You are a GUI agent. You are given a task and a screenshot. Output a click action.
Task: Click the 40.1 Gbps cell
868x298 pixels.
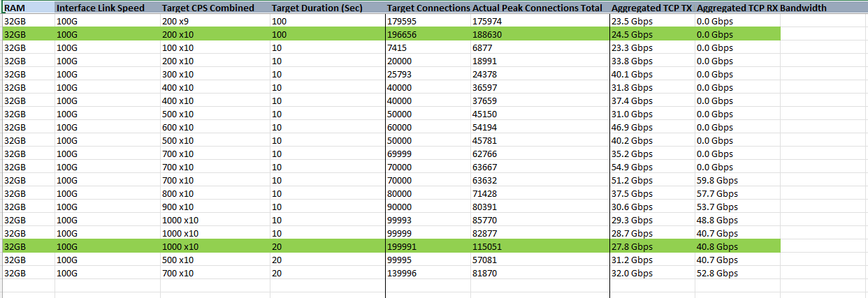(x=653, y=74)
